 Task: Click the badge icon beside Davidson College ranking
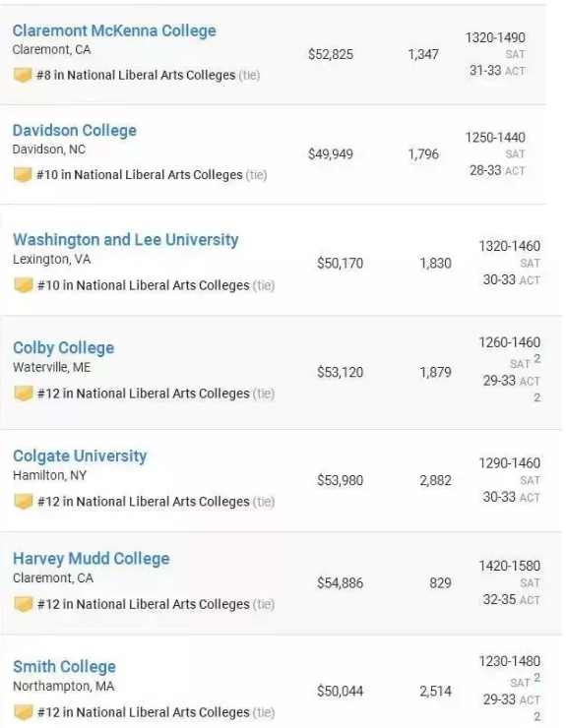point(23,175)
